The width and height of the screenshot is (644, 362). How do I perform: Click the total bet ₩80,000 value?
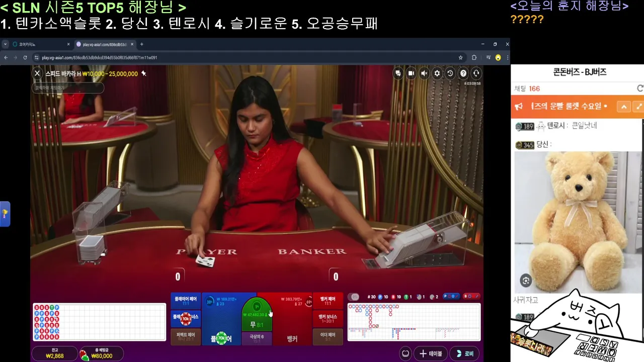click(x=101, y=356)
